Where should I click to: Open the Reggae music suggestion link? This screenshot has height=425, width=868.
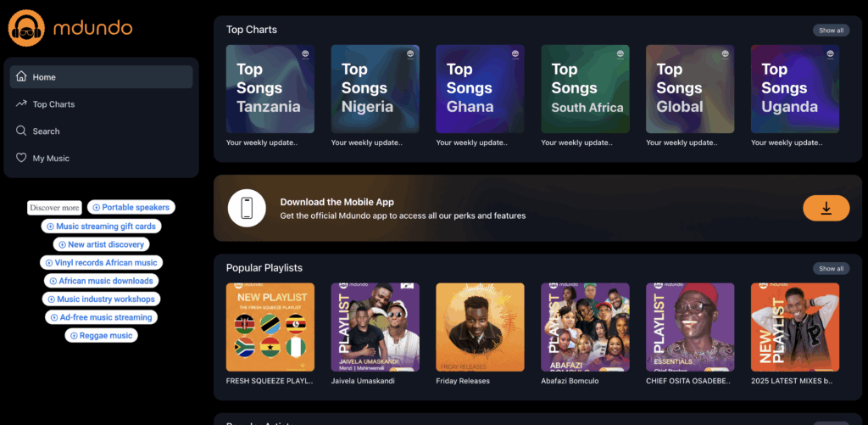coord(102,336)
